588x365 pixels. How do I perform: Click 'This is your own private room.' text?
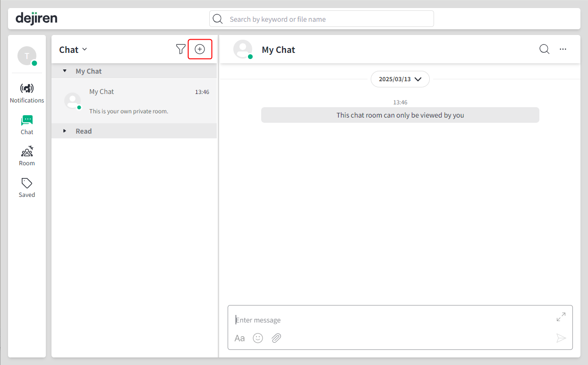pos(129,111)
